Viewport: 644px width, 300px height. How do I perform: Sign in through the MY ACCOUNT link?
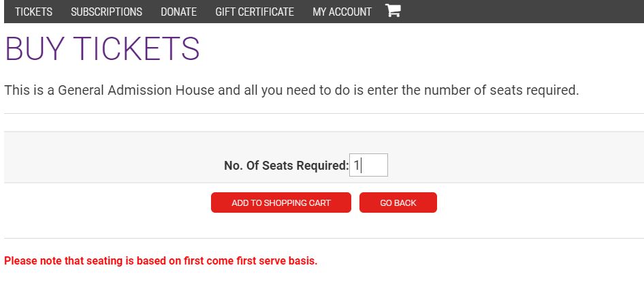click(342, 12)
